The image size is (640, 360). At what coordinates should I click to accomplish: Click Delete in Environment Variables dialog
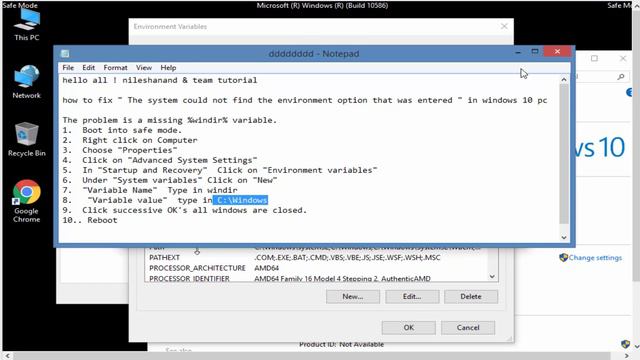(471, 297)
